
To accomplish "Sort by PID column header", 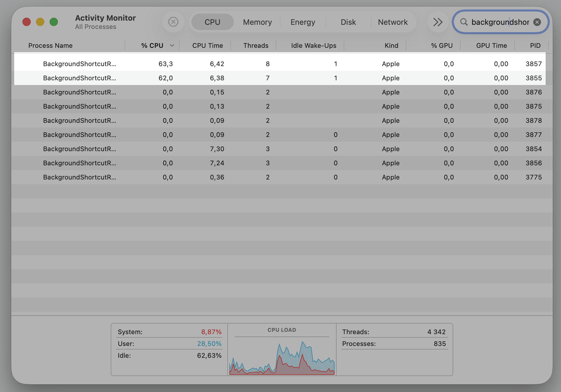I will [x=535, y=45].
